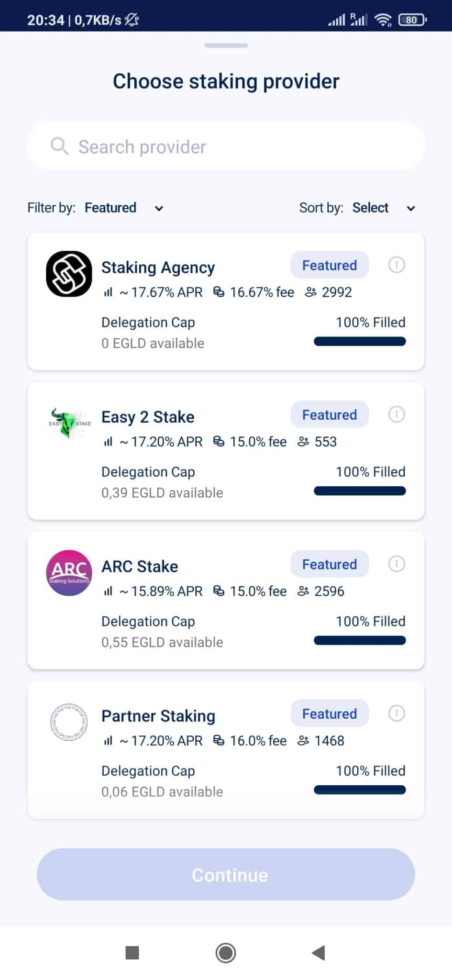View info icon for ARC Stake
This screenshot has width=452, height=980.
pyautogui.click(x=396, y=564)
